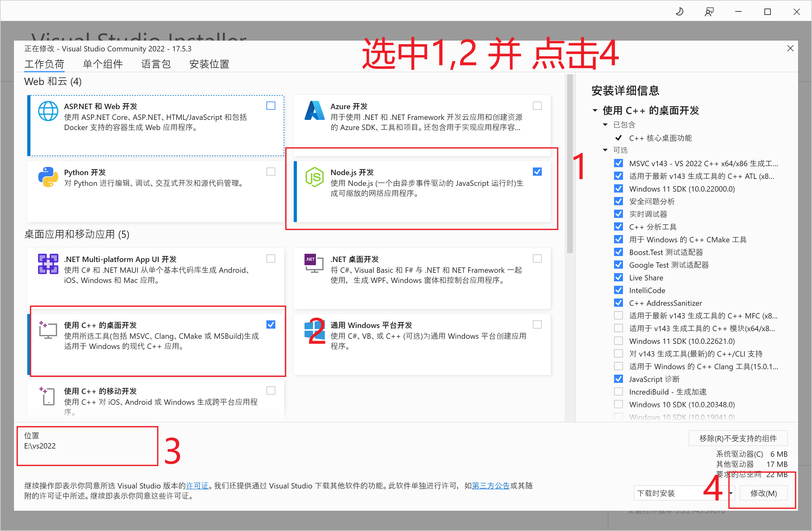The width and height of the screenshot is (812, 531).
Task: Click the C++ desktop development monitor icon
Action: pyautogui.click(x=48, y=330)
